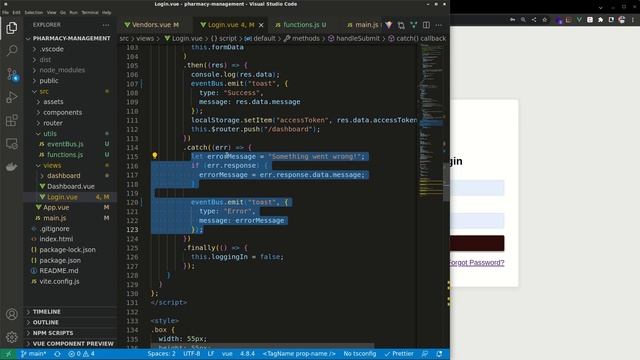Open the Accounts icon in activity bar
Screen dimensions: 640x360
point(12,314)
